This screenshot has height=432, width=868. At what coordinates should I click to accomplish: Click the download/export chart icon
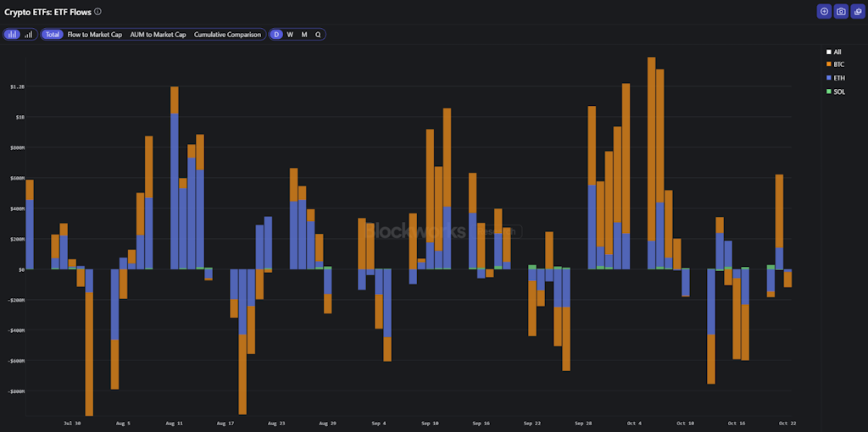click(858, 11)
